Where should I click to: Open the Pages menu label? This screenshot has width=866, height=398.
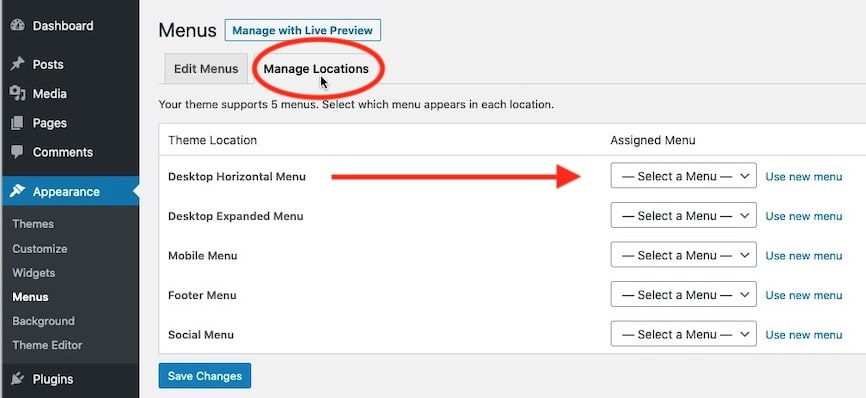(x=50, y=123)
